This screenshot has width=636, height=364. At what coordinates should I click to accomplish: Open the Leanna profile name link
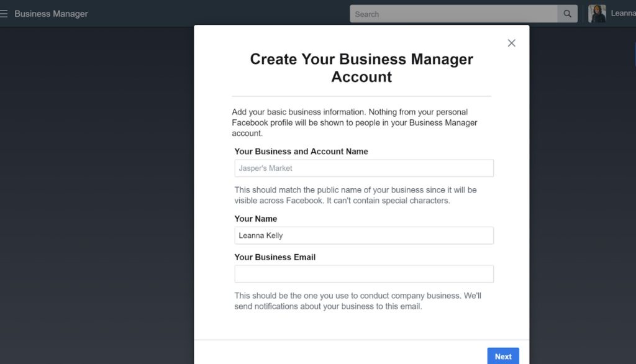pos(622,14)
